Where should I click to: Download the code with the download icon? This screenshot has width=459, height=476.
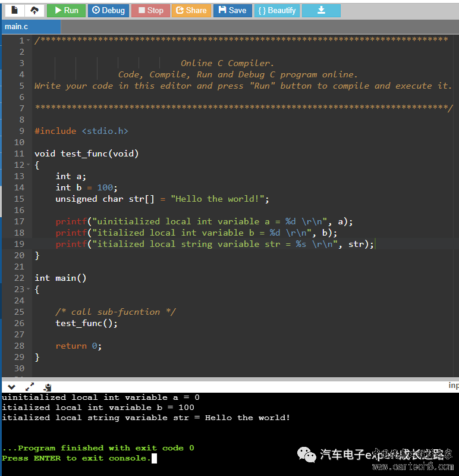[321, 10]
